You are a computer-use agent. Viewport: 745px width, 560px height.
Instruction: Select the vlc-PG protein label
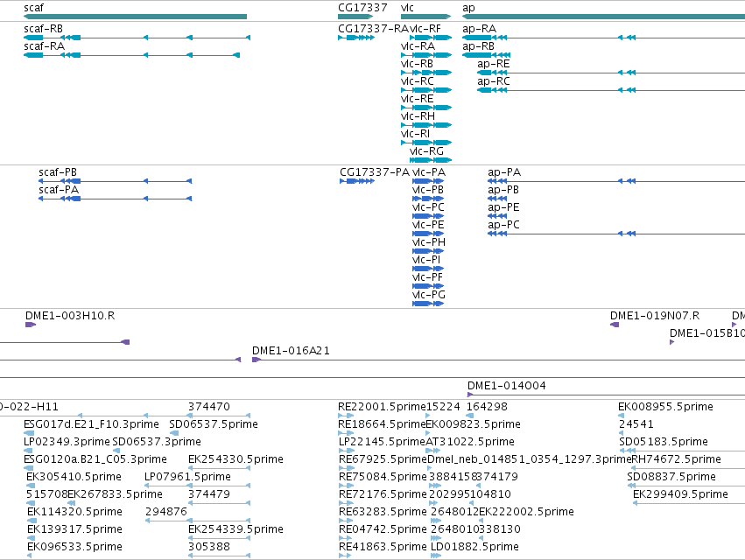coord(429,295)
